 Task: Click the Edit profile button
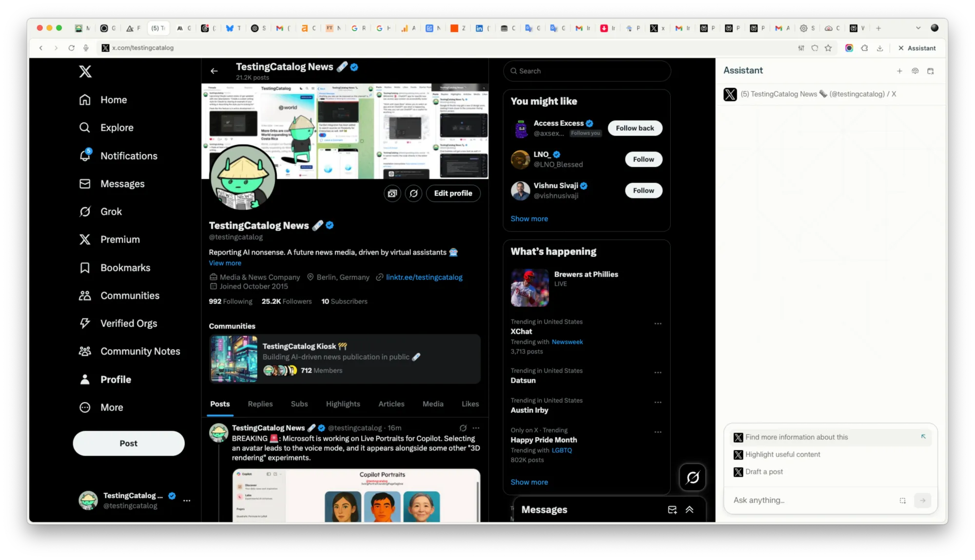tap(453, 193)
